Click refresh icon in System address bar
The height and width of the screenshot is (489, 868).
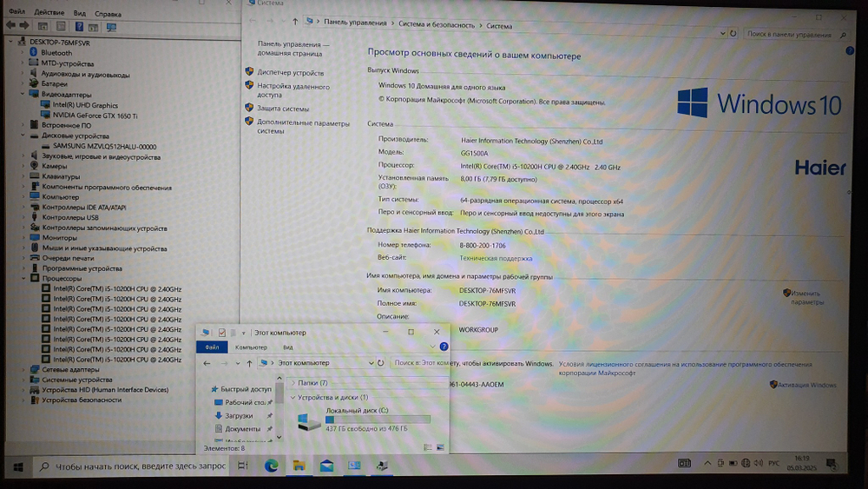[733, 33]
